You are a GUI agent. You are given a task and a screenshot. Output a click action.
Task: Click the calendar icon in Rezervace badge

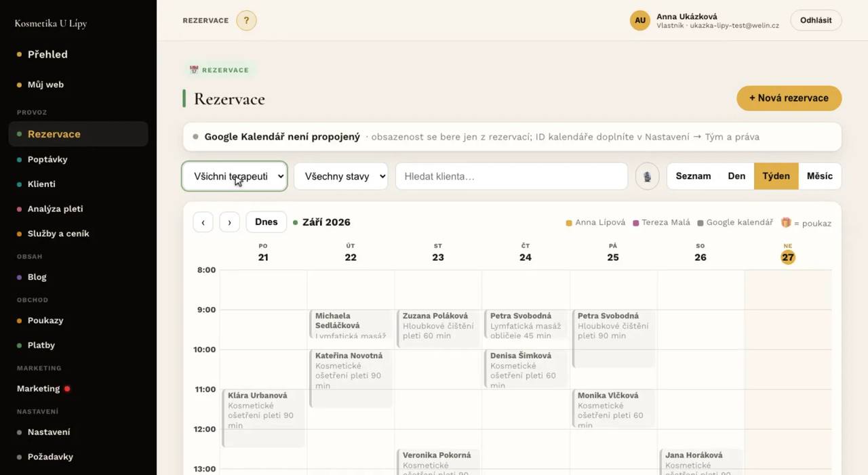(194, 70)
